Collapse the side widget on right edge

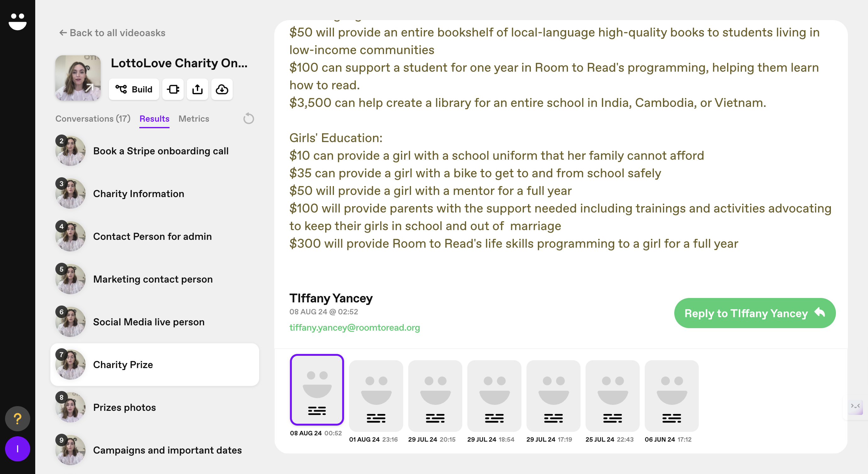855,406
